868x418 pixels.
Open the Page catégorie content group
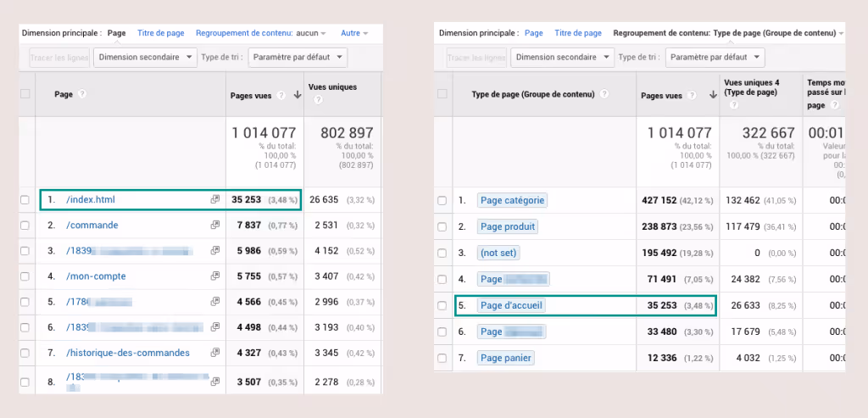513,200
